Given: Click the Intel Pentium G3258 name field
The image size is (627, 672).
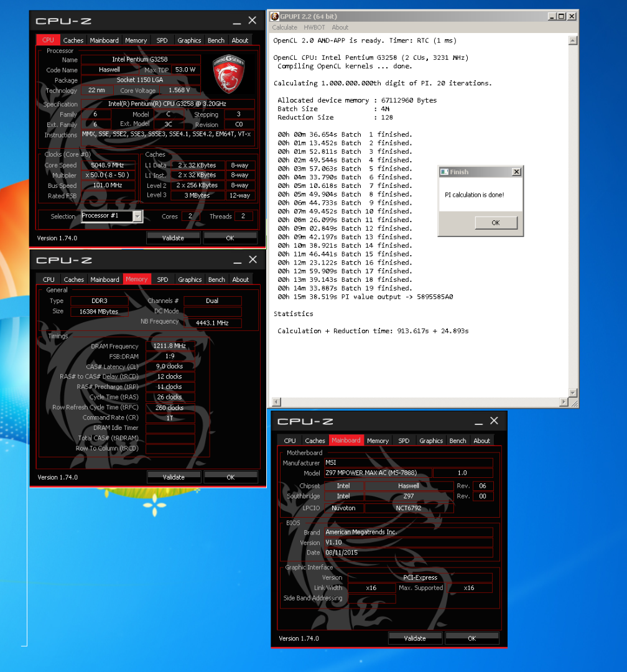Looking at the screenshot, I should click(x=140, y=59).
